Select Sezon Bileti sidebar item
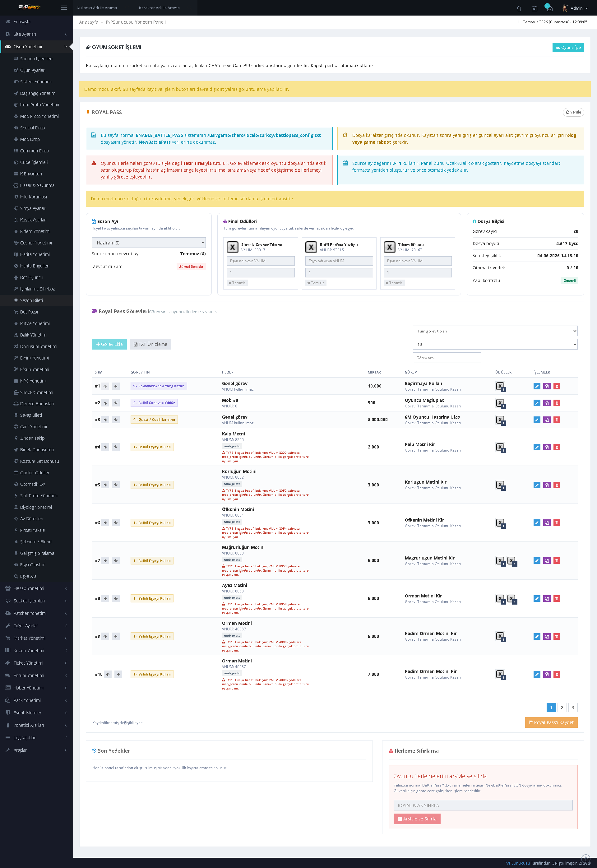The width and height of the screenshot is (597, 868). [x=36, y=300]
